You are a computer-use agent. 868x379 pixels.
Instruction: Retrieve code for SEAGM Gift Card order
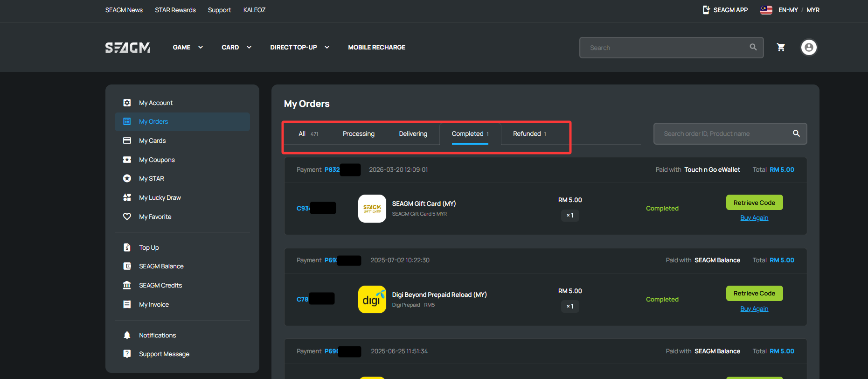pos(754,203)
